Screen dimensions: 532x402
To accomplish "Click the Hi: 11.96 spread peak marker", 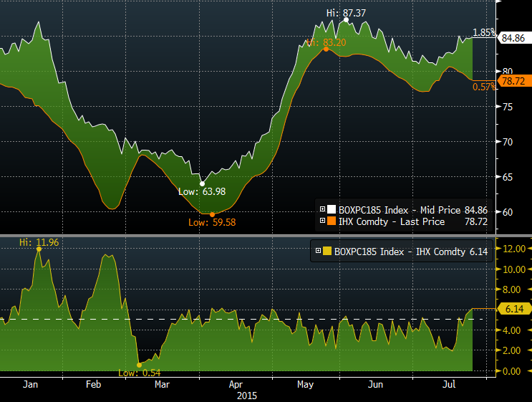I will click(x=37, y=249).
